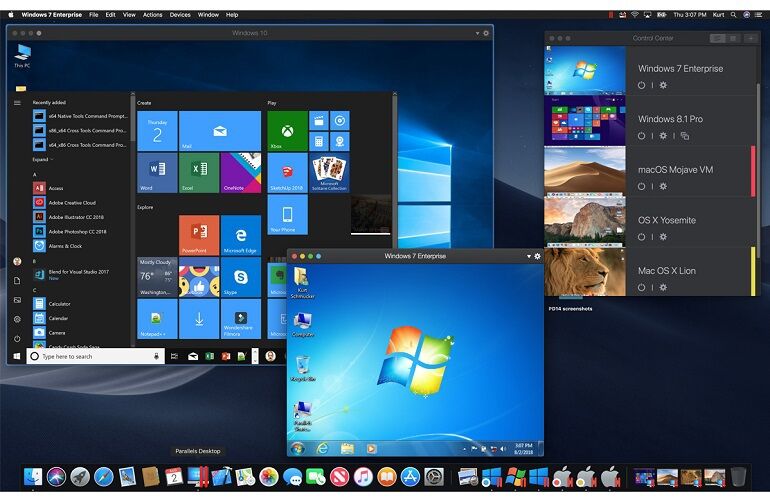Open Adobe Photoshop CC 2018 from app list
The image size is (770, 504).
[70, 231]
